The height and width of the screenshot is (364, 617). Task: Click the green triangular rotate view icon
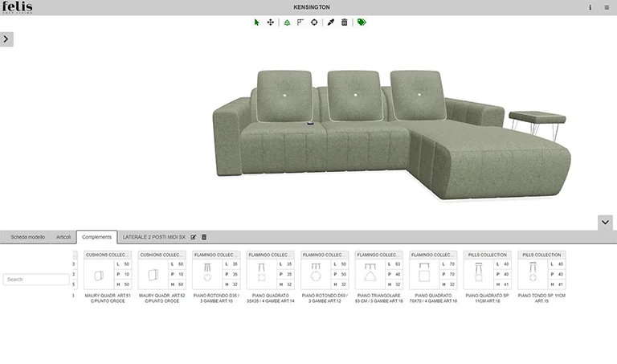click(287, 22)
